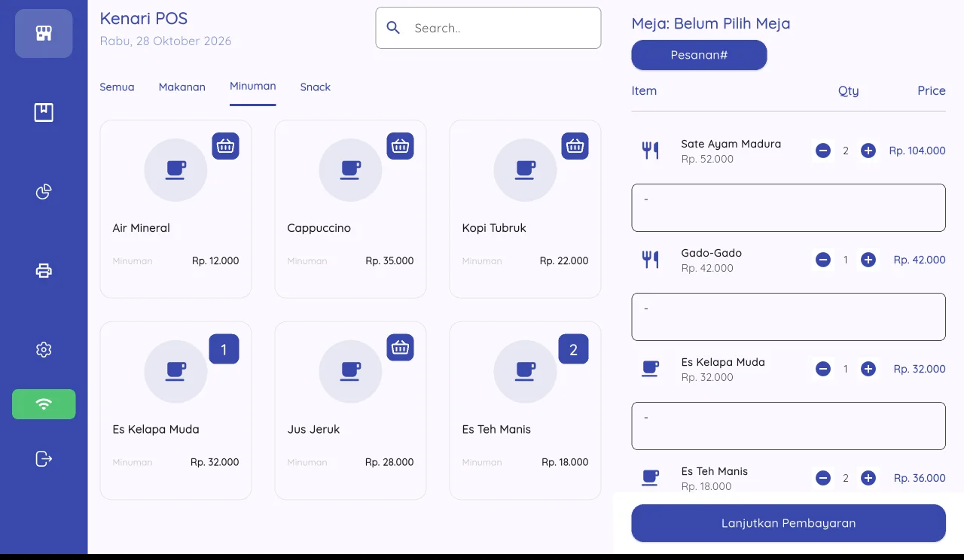Open the settings gear in sidebar

[x=44, y=350]
